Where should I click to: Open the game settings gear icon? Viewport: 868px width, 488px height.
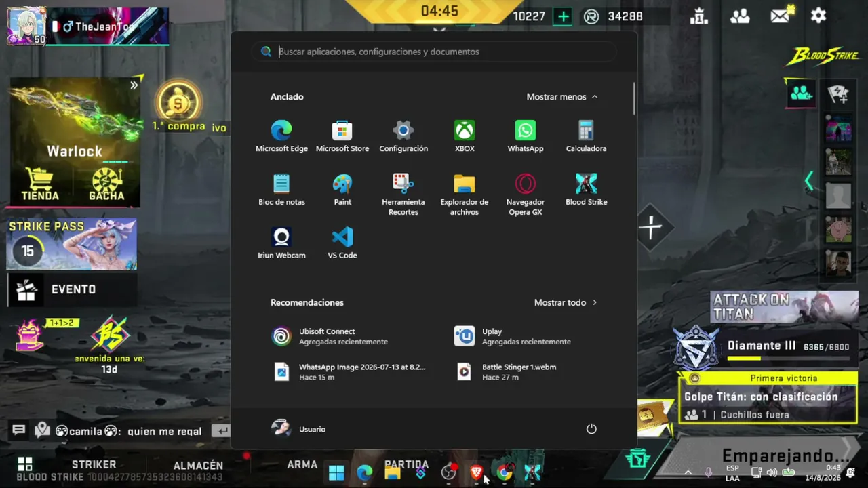click(x=818, y=16)
